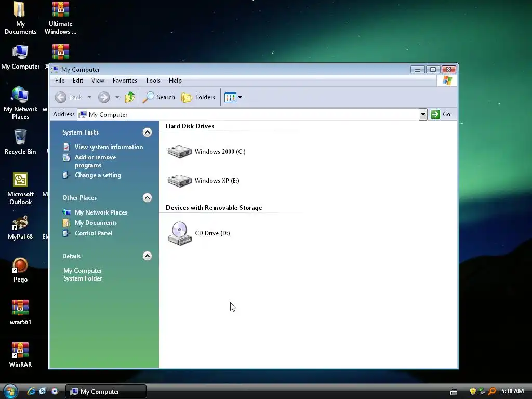Screen dimensions: 532x399
Task: Select My Documents desktop icon
Action: 20,18
